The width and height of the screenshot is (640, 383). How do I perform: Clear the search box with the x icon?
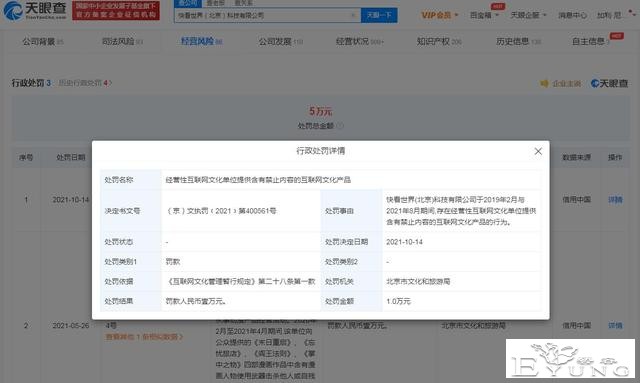pos(353,16)
